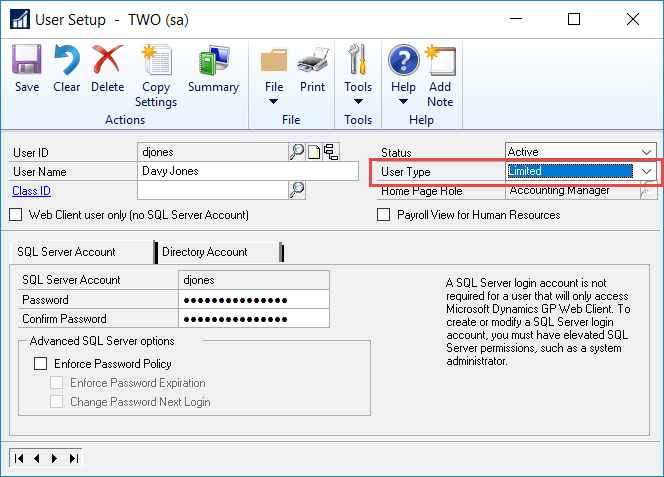Go to next record navigation arrow
Viewport: 664px width, 477px height.
(54, 458)
